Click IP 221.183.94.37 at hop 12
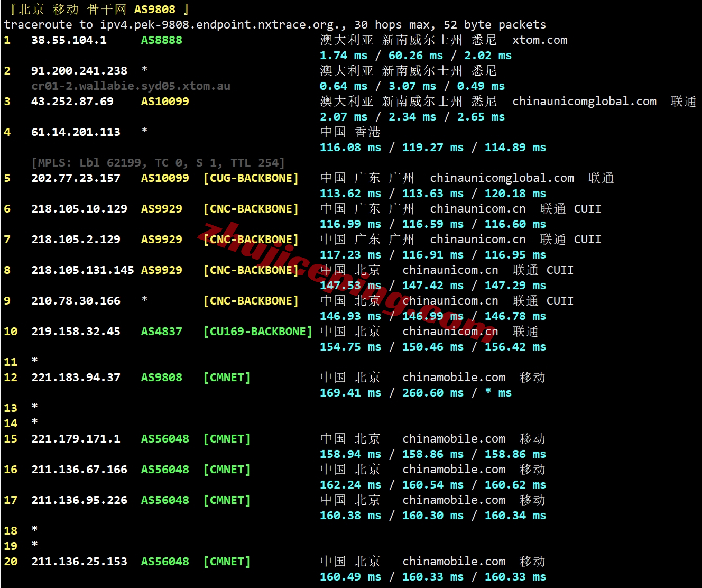Image resolution: width=702 pixels, height=588 pixels. [76, 378]
